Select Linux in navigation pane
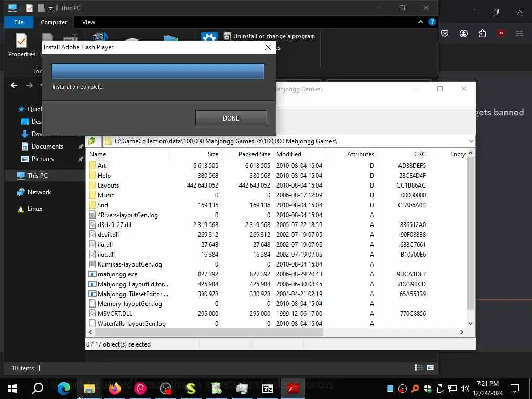Screen dimensions: 532x399 [x=35, y=209]
